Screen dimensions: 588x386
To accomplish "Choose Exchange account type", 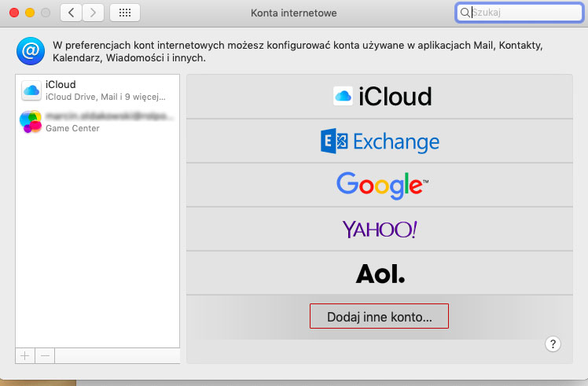I will point(380,141).
